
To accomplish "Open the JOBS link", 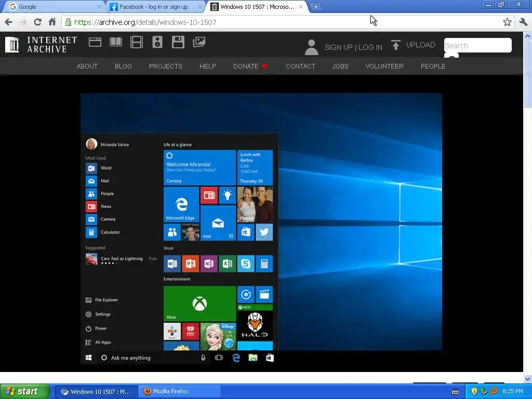I will pos(340,66).
